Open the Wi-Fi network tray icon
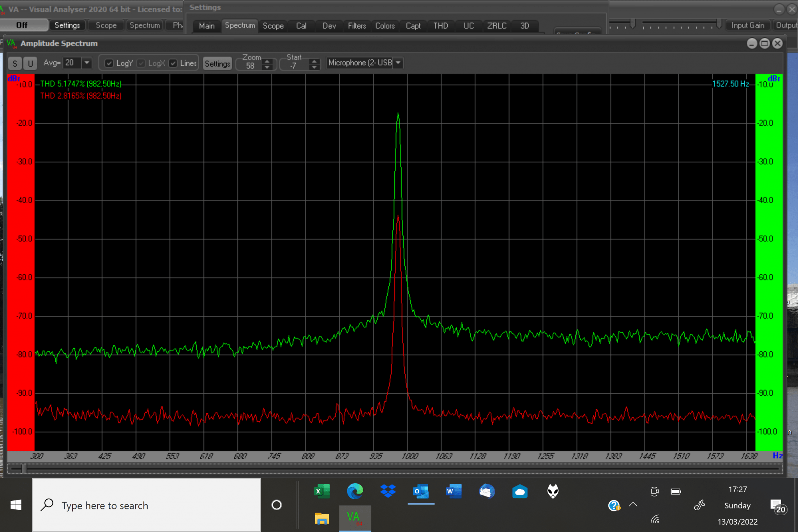The height and width of the screenshot is (532, 798). 655,519
